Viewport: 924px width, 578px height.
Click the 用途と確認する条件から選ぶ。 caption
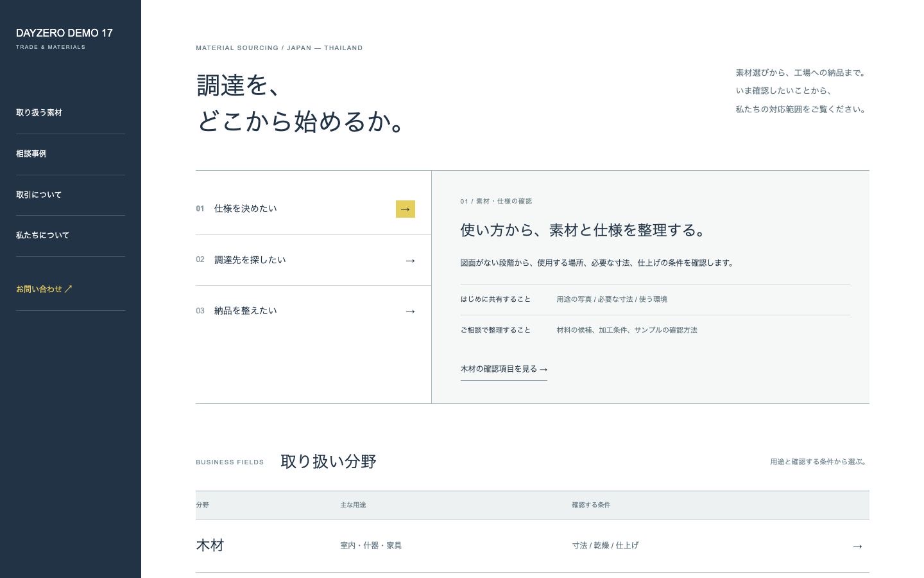(x=819, y=462)
